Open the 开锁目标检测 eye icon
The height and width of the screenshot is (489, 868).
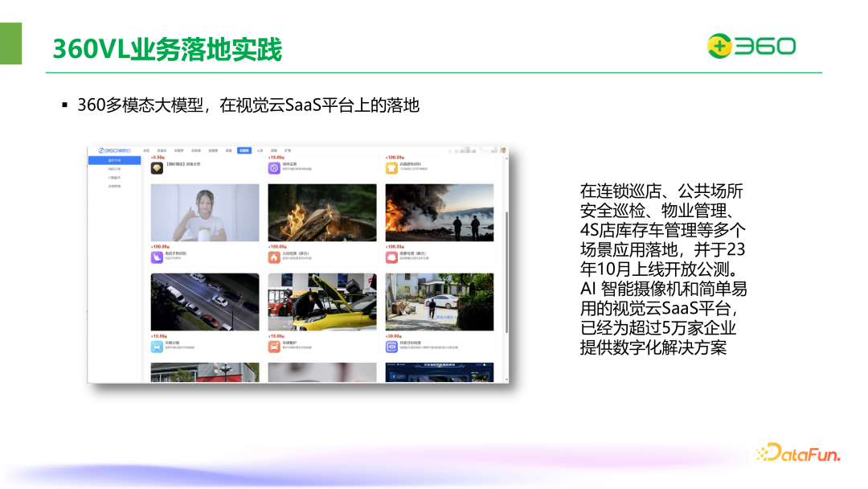pos(392,347)
